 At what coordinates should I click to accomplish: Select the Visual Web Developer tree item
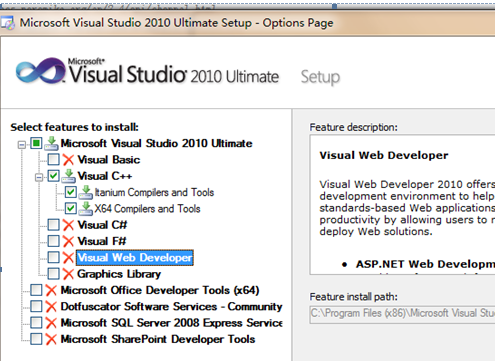coord(135,258)
